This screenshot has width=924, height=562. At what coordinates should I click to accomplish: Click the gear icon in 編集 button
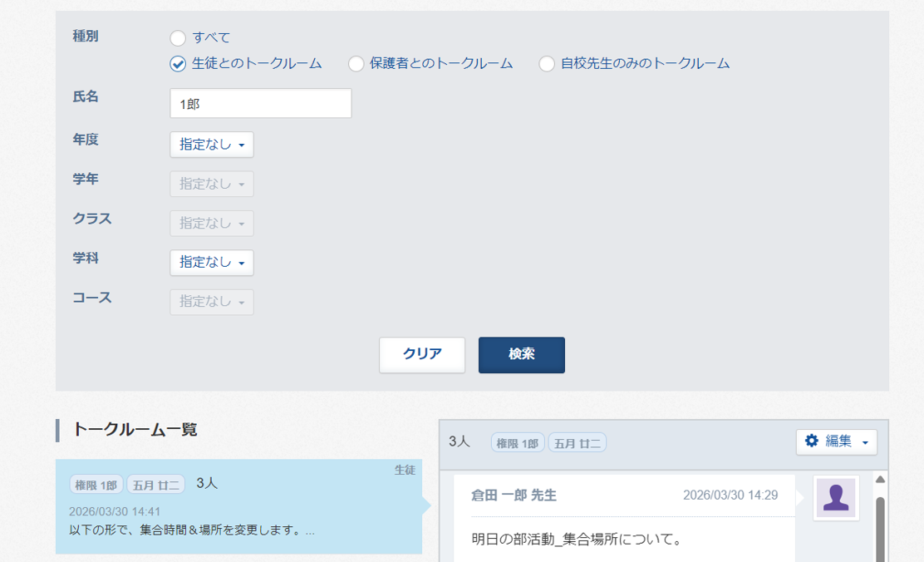point(812,441)
